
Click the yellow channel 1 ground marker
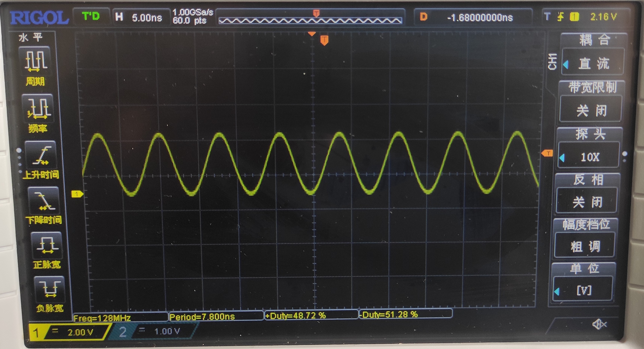point(77,194)
